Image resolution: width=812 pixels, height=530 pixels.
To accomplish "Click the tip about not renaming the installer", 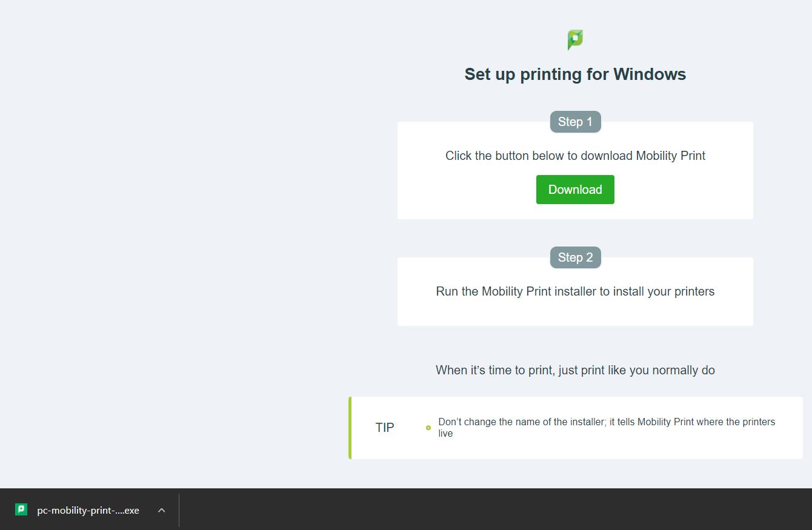I will [607, 428].
